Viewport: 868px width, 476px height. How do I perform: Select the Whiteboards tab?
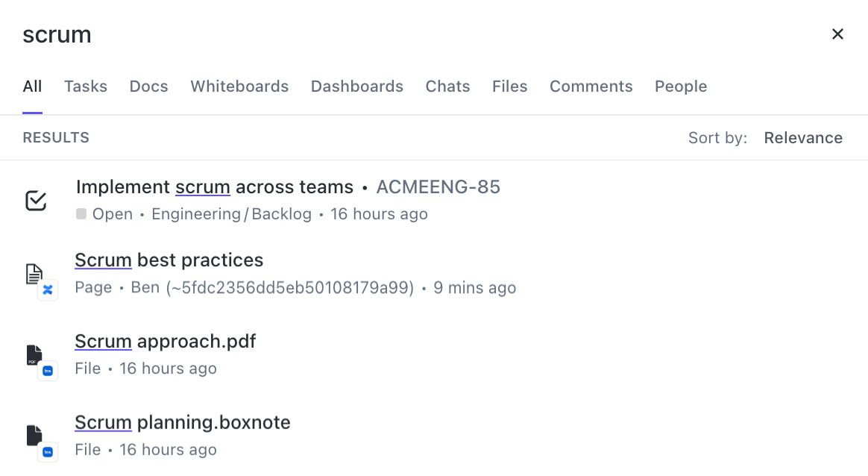239,87
